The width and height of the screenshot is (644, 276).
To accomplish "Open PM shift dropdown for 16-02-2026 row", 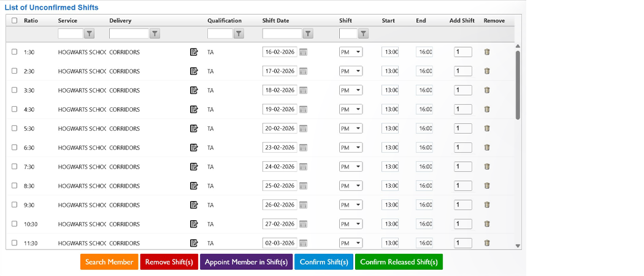I will (x=351, y=52).
